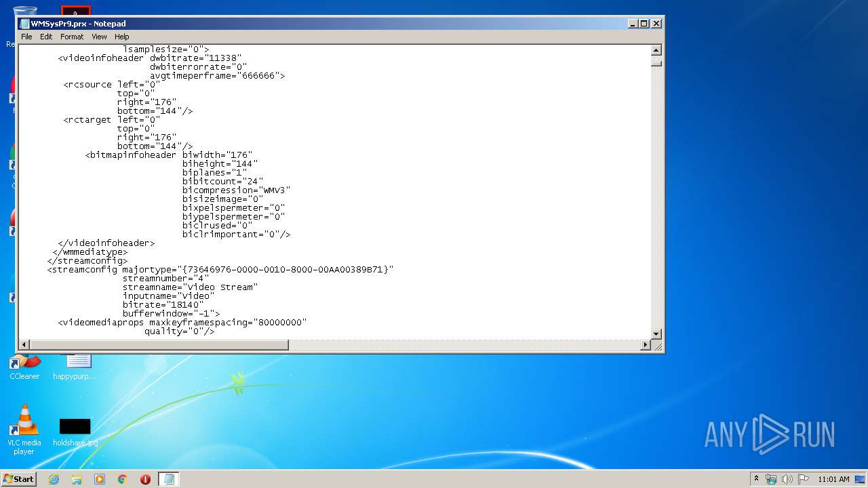This screenshot has width=868, height=488.
Task: Click the streamnumber="4" line
Action: pos(165,279)
